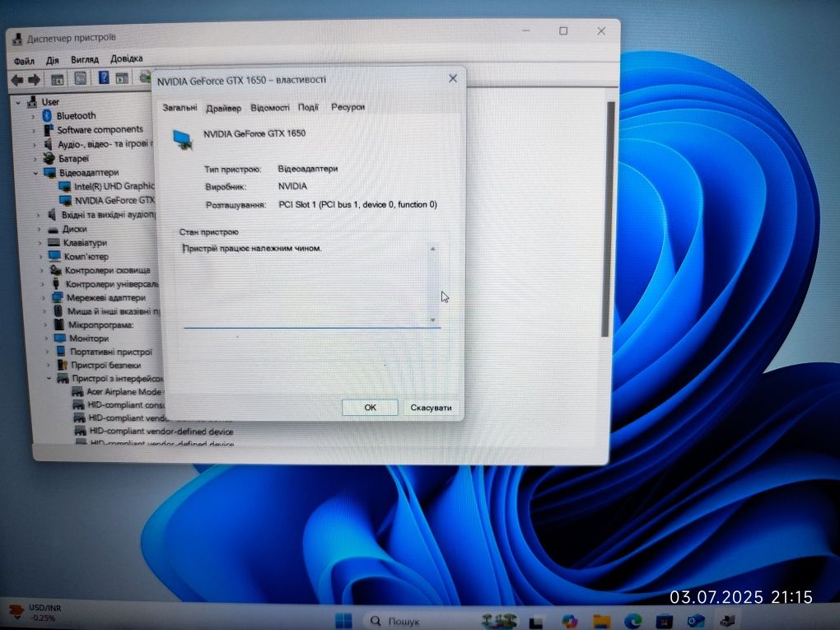This screenshot has width=840, height=630.
Task: Click the status box scroll up arrow
Action: [x=432, y=249]
